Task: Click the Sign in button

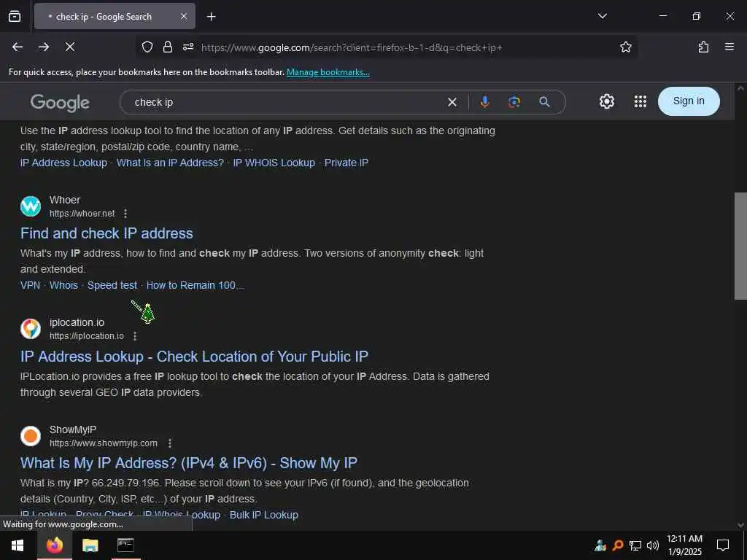Action: [689, 101]
